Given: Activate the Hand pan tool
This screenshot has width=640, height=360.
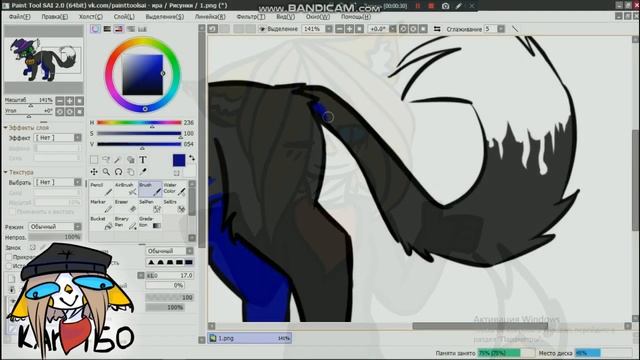Looking at the screenshot, I should pyautogui.click(x=131, y=172).
